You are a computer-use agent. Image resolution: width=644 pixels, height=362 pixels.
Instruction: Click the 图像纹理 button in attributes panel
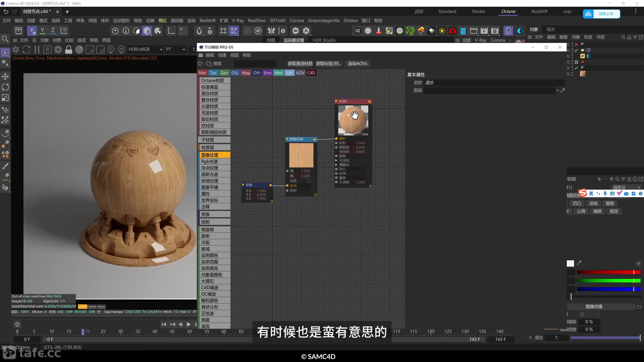point(594,307)
